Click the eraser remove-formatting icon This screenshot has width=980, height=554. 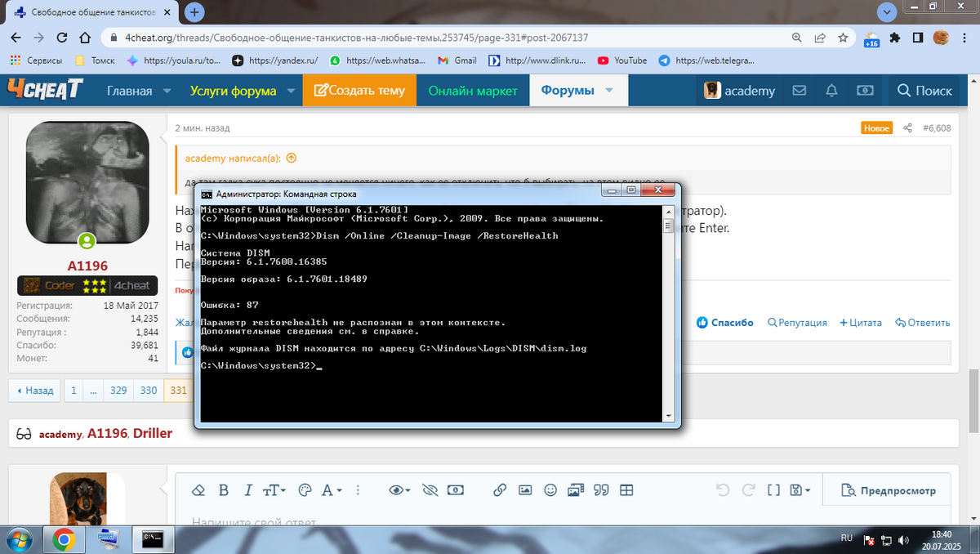click(x=197, y=490)
